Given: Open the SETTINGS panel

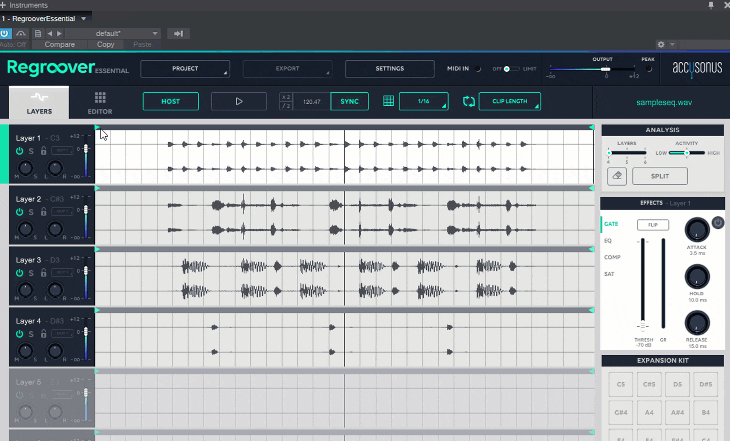Looking at the screenshot, I should [x=390, y=68].
